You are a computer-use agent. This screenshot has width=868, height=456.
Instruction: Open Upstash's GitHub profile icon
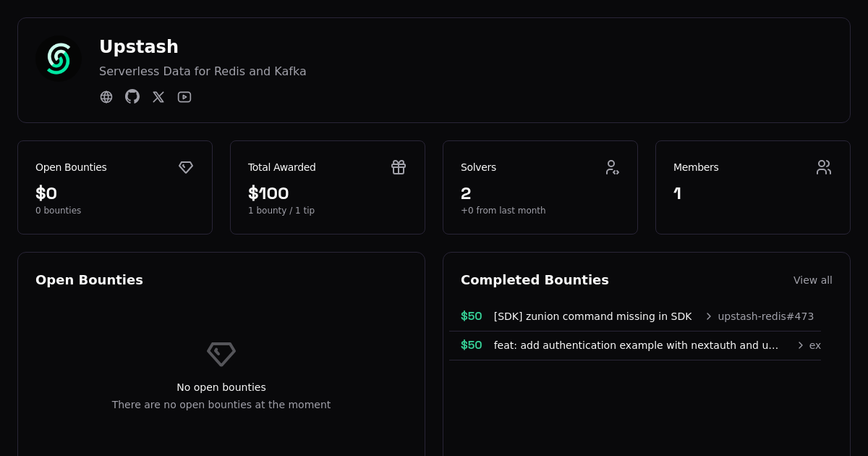[132, 96]
